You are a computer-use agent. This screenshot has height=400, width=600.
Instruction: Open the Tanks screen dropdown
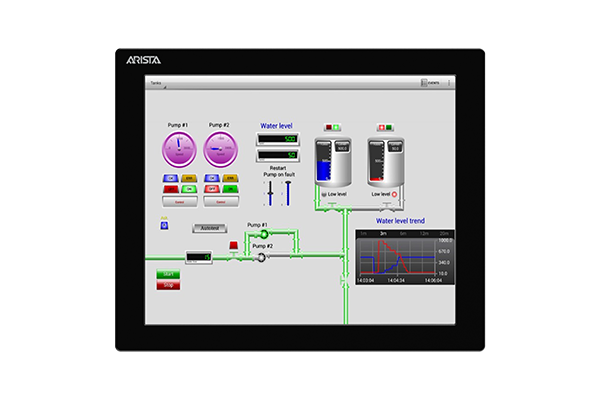157,82
